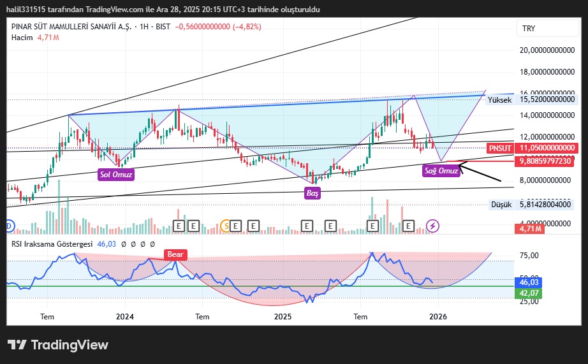Click the 2026 time axis label

click(438, 317)
